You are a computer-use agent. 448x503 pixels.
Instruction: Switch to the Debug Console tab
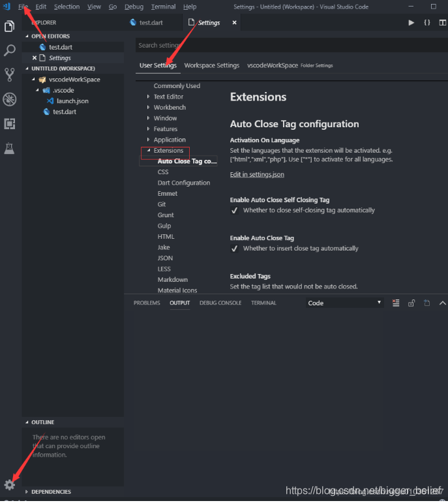point(220,303)
